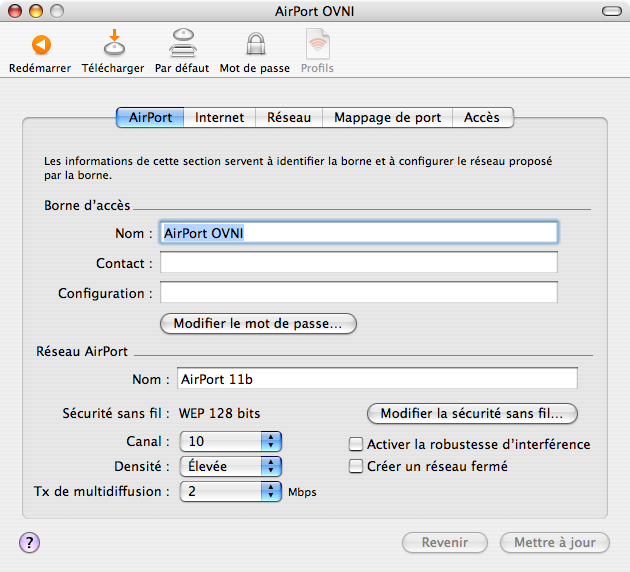Enable Activer la robustesse d'interférence checkbox
Image resolution: width=630 pixels, height=572 pixels.
click(x=356, y=444)
